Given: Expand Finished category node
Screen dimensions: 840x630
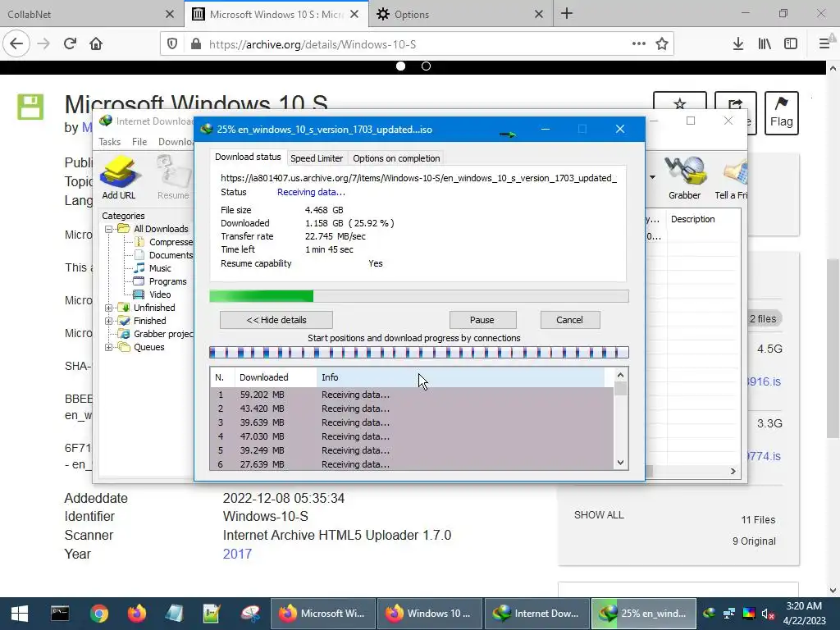Looking at the screenshot, I should click(109, 321).
